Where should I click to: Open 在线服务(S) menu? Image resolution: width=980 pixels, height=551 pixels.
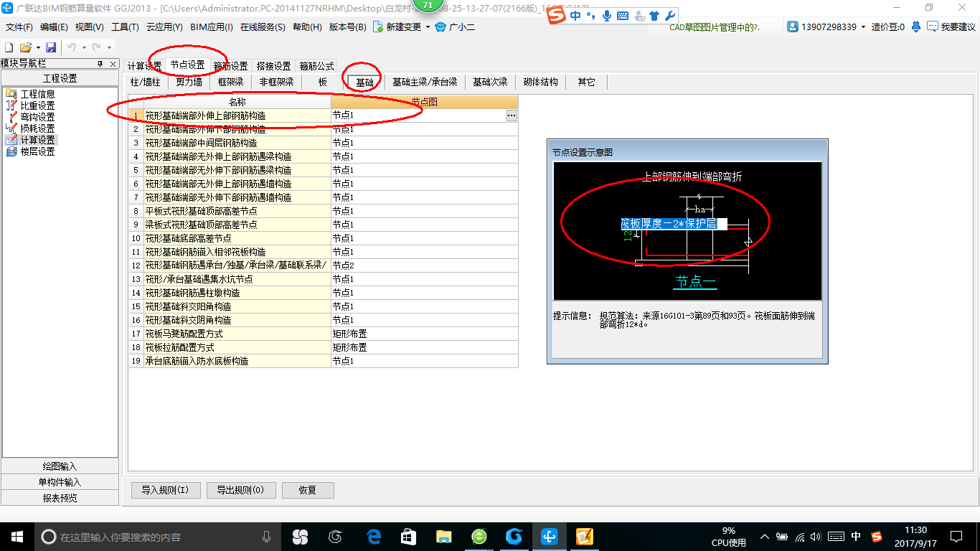click(x=263, y=27)
